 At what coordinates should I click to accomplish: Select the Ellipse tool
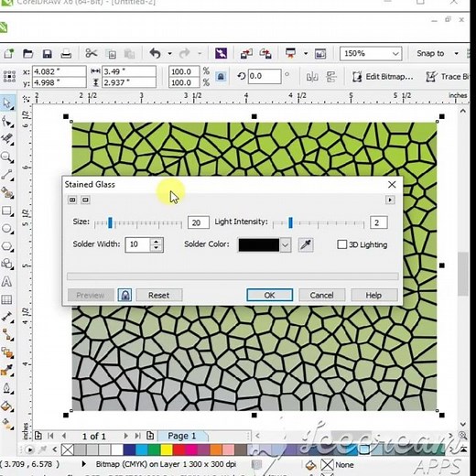tap(6, 229)
